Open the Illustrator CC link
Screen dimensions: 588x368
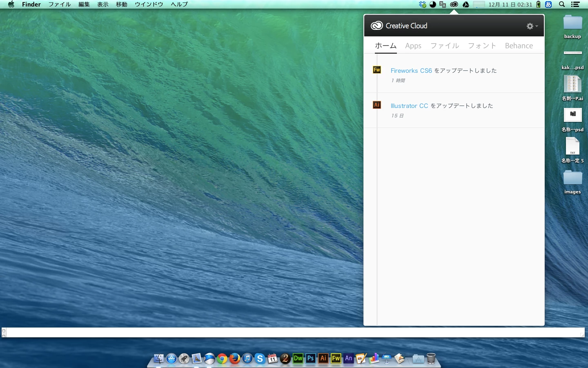(409, 105)
